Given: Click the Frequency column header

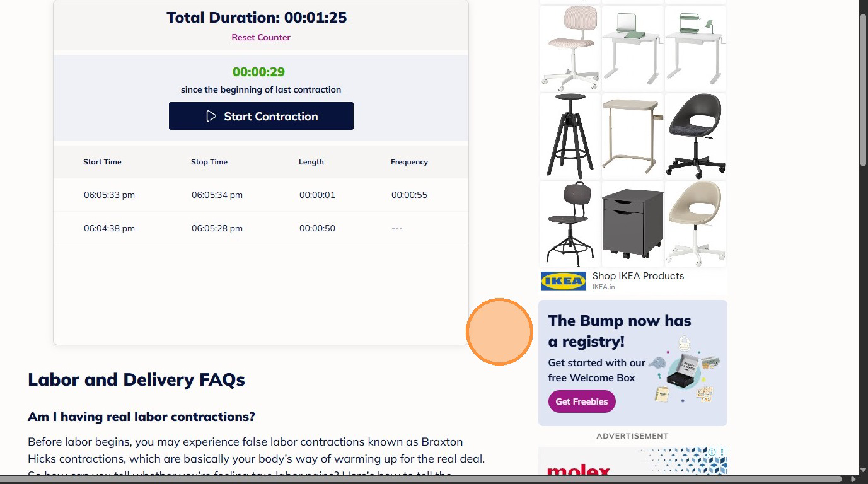Looking at the screenshot, I should (409, 162).
